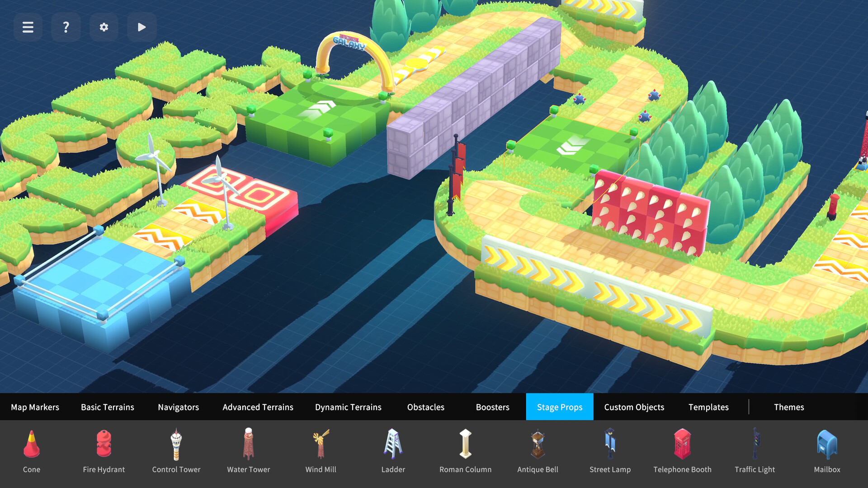
Task: Select the Ladder prop
Action: click(393, 450)
